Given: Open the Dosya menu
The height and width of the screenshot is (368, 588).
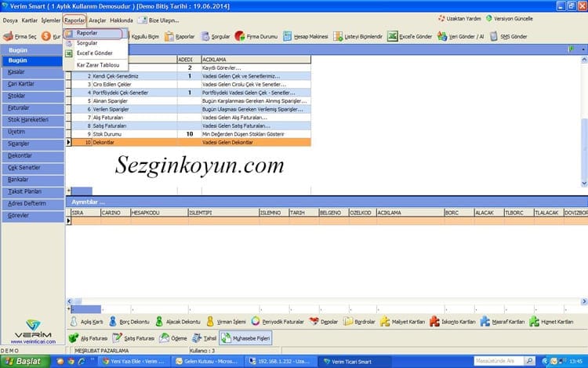Looking at the screenshot, I should coord(10,20).
